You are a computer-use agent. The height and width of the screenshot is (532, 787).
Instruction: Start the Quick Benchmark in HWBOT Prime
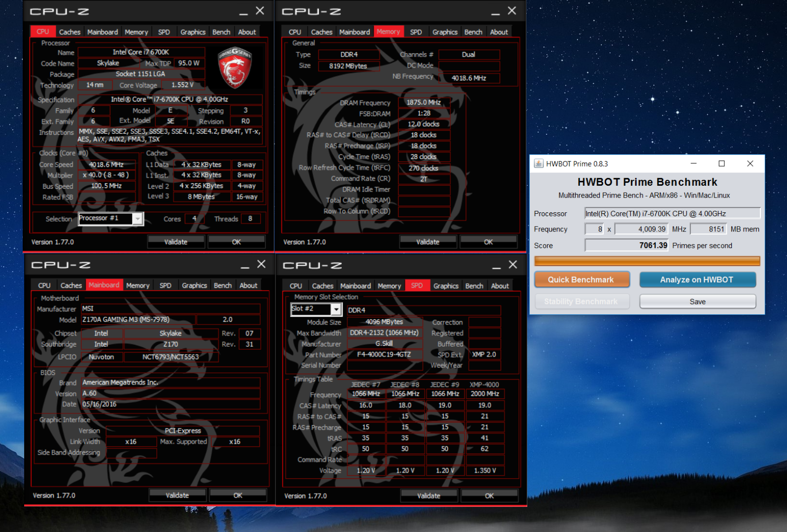(x=582, y=279)
